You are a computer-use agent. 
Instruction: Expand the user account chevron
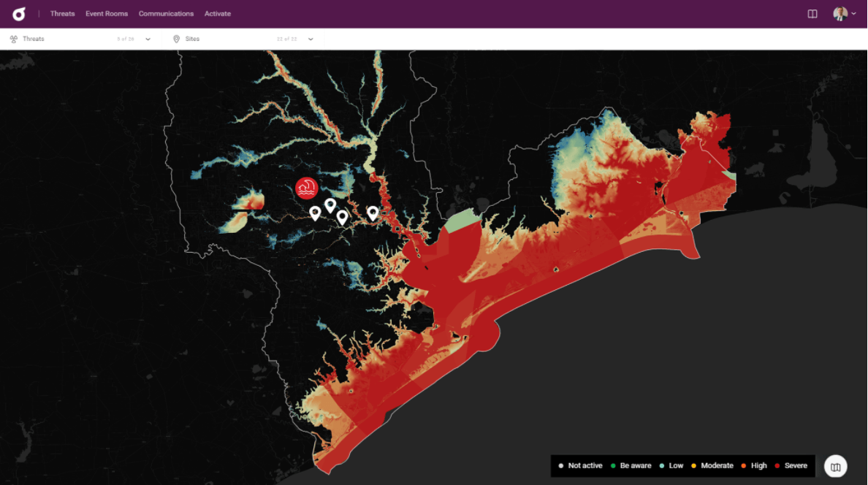[x=853, y=14]
